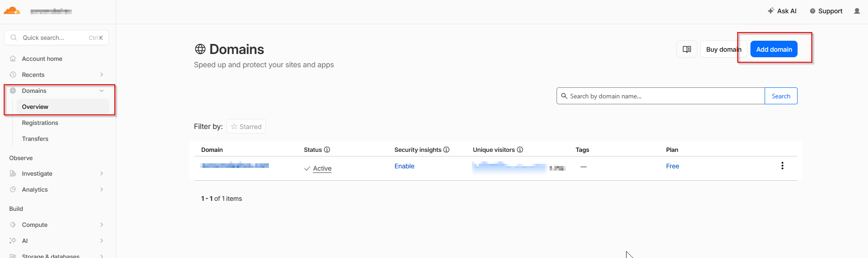Click the globe icon beside Domains heading
Screen dimensions: 868x258
200,49
